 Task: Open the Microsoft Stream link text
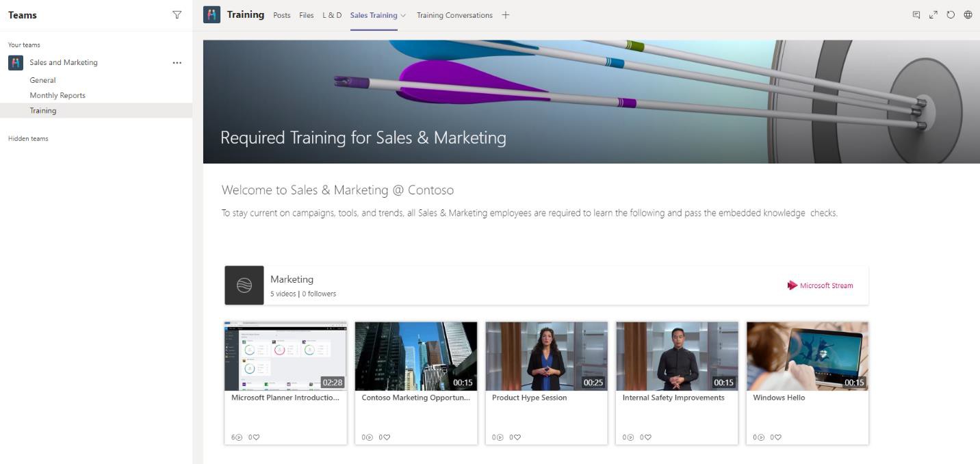[x=827, y=285]
